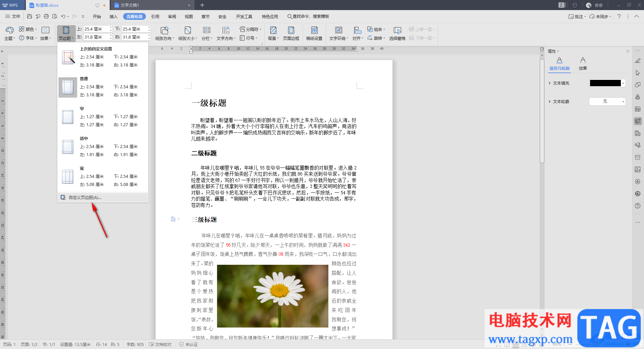Open the 批注 comments dropdown
644x349 pixels.
pos(577,16)
